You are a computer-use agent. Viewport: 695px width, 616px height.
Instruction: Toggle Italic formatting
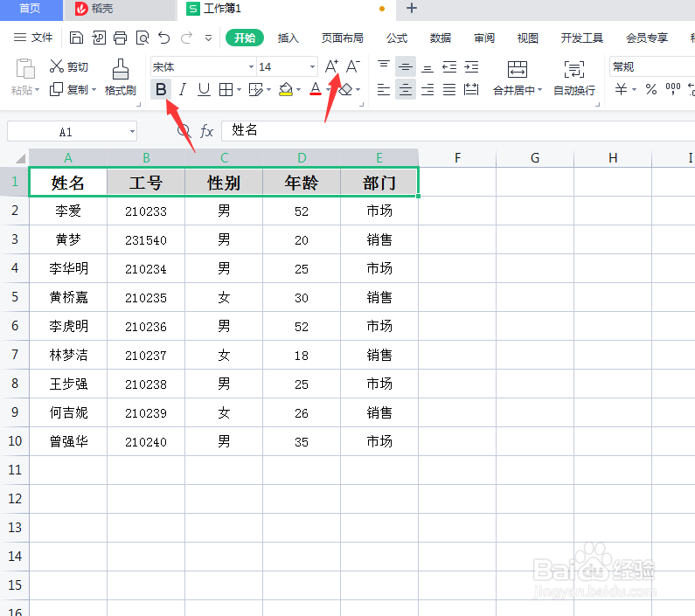182,89
